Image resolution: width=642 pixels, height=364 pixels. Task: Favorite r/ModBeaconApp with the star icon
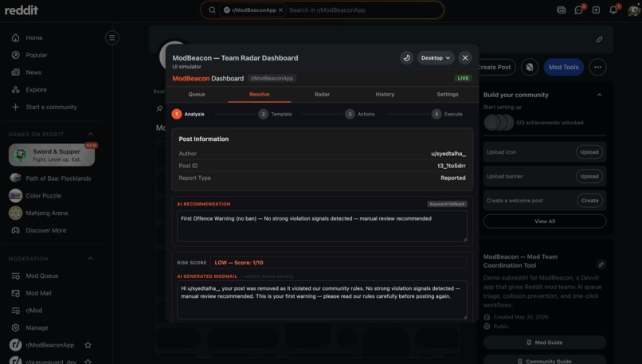tap(88, 345)
